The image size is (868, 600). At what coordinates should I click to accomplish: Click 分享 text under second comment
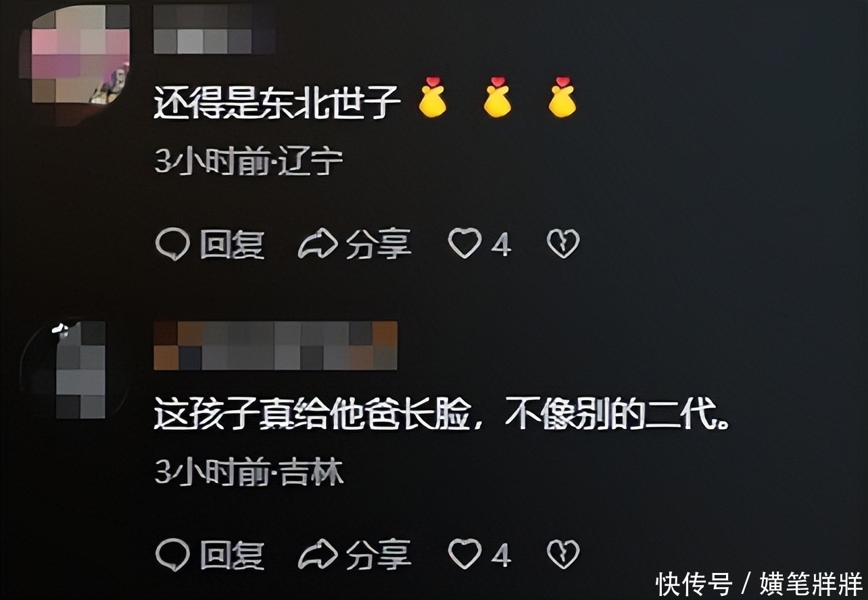(x=379, y=555)
